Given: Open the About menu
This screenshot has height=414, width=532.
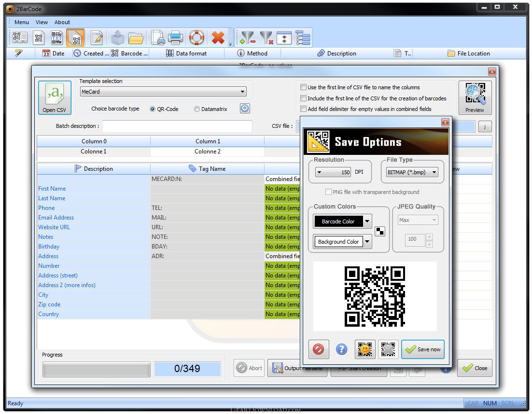Looking at the screenshot, I should tap(62, 22).
